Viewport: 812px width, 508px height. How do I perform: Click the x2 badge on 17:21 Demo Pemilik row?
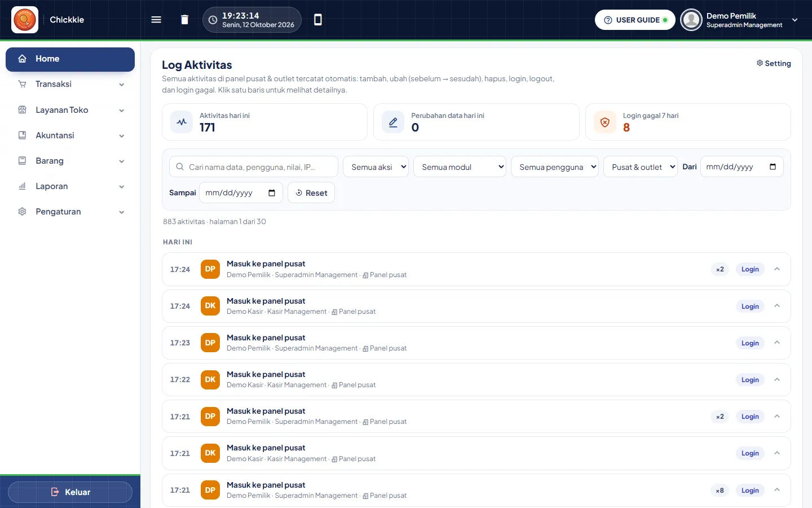coord(720,417)
